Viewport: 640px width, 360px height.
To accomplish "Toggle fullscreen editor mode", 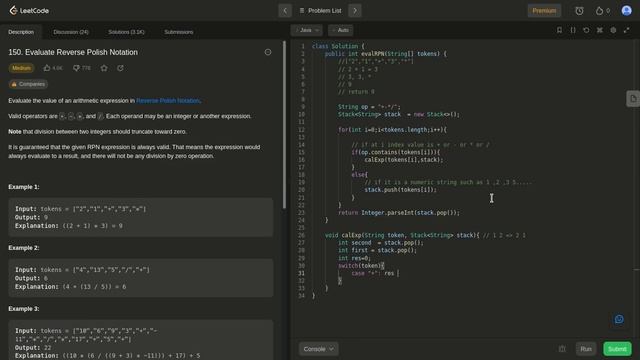I will 627,30.
